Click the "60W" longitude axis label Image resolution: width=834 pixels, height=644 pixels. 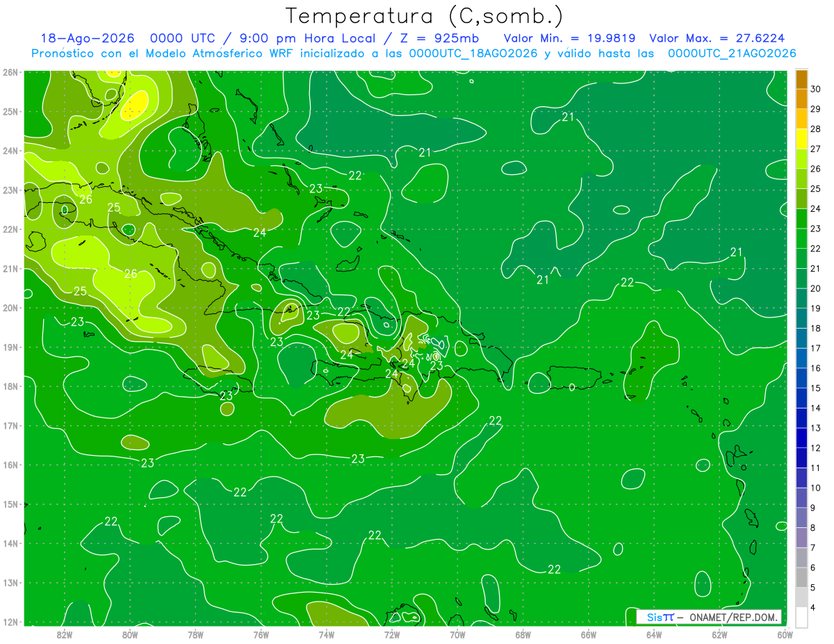785,634
